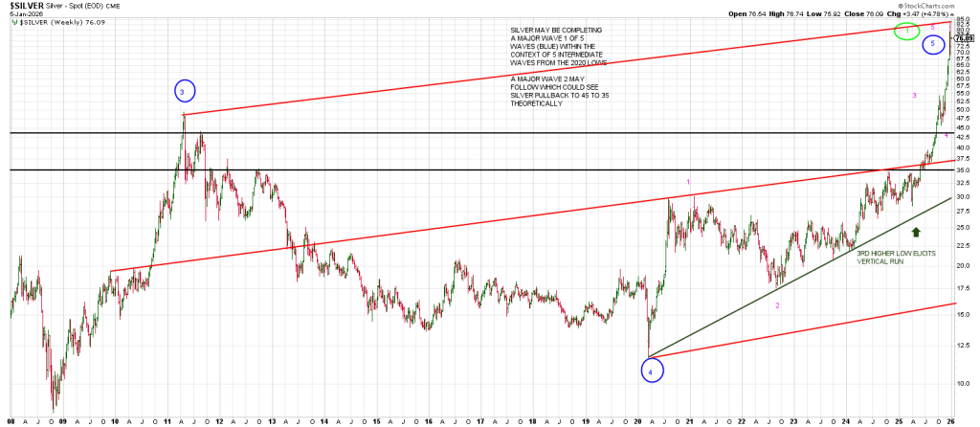The width and height of the screenshot is (980, 427).
Task: Open the StockCharts.com watermark link
Action: point(945,6)
